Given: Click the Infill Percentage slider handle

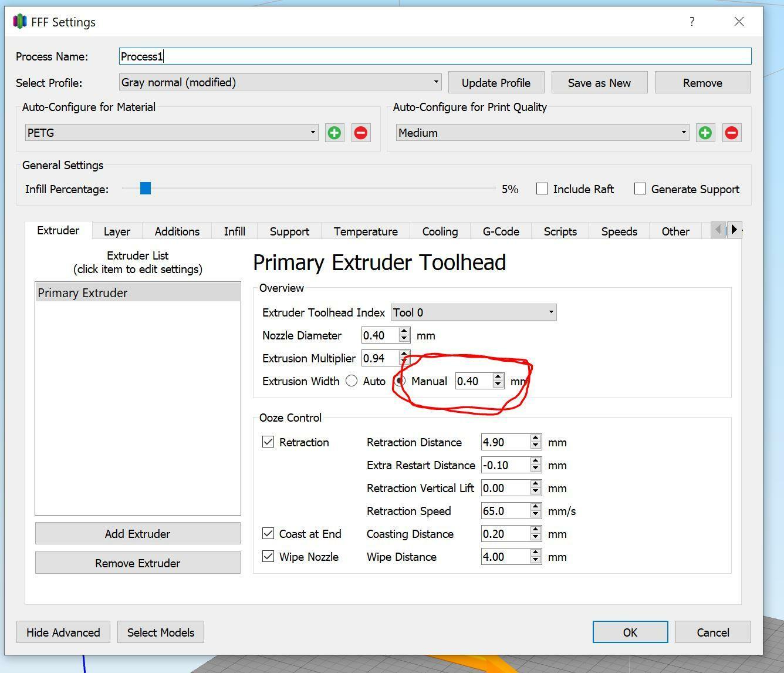Looking at the screenshot, I should coord(146,188).
